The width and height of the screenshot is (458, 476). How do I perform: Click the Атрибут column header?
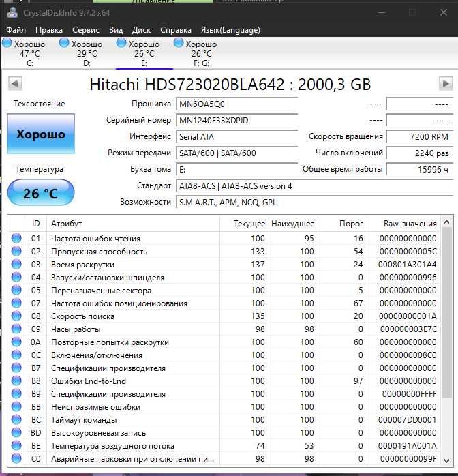pyautogui.click(x=133, y=224)
